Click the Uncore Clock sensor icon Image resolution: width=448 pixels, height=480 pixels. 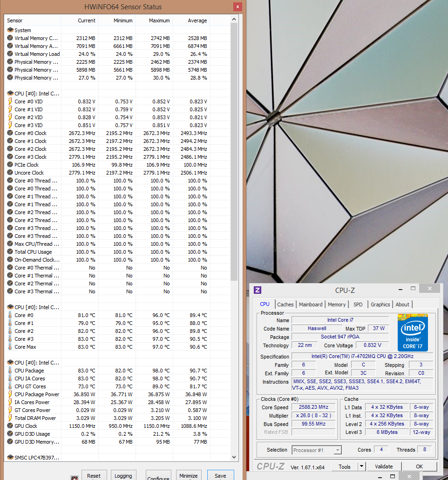pos(10,173)
